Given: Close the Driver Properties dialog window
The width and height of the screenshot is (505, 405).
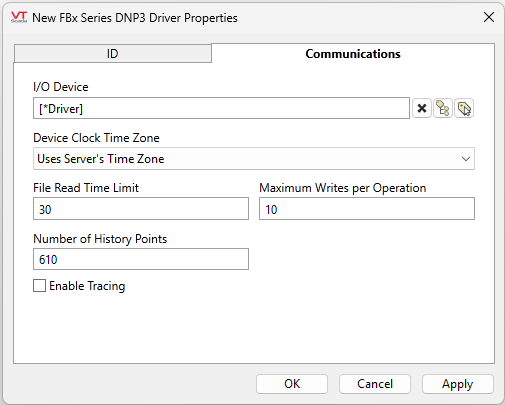Looking at the screenshot, I should click(489, 17).
